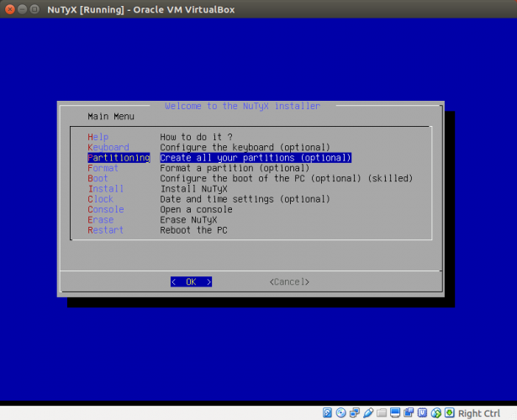
Task: Select the Keyboard menu entry
Action: click(x=108, y=147)
